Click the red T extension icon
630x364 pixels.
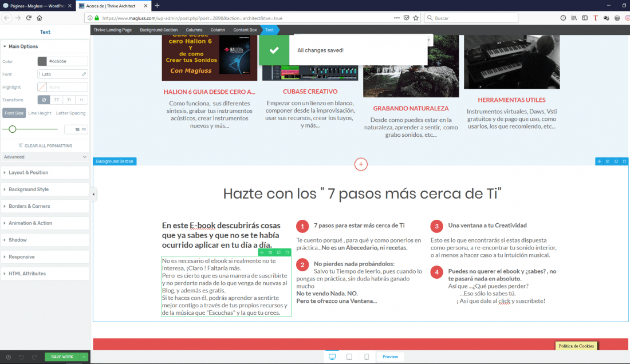pyautogui.click(x=596, y=18)
